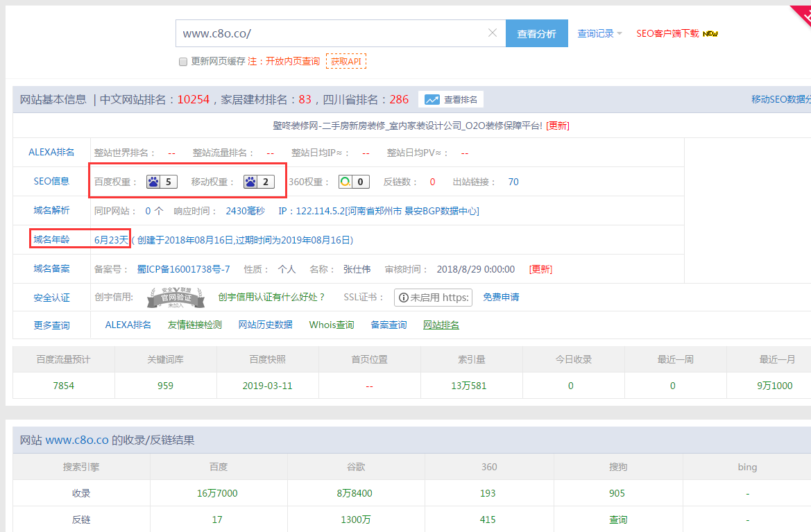
Task: Click the mobile weight paw badge showing 2
Action: point(259,182)
